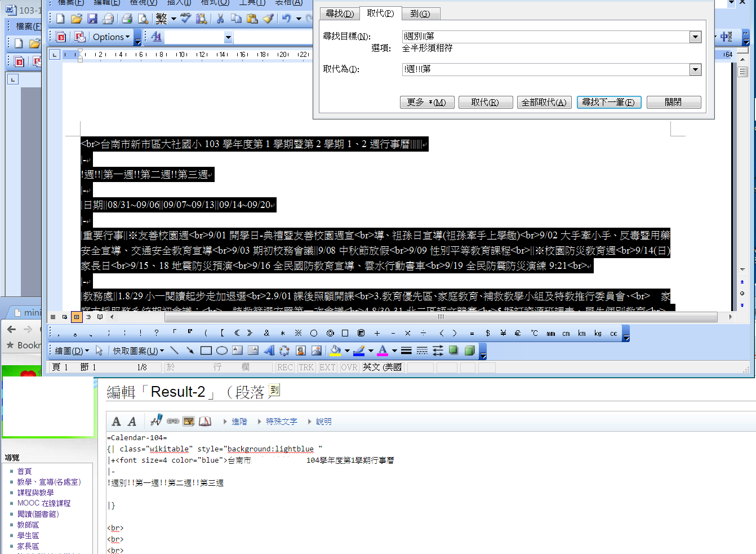Viewport: 756px width, 554px height.
Task: Select the Arrow drawing tool
Action: pyautogui.click(x=190, y=351)
